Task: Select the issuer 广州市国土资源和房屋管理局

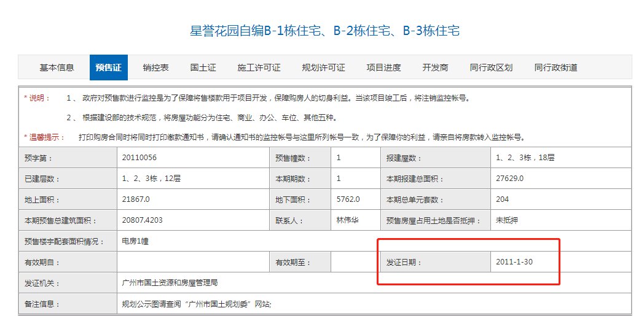Action: [170, 283]
